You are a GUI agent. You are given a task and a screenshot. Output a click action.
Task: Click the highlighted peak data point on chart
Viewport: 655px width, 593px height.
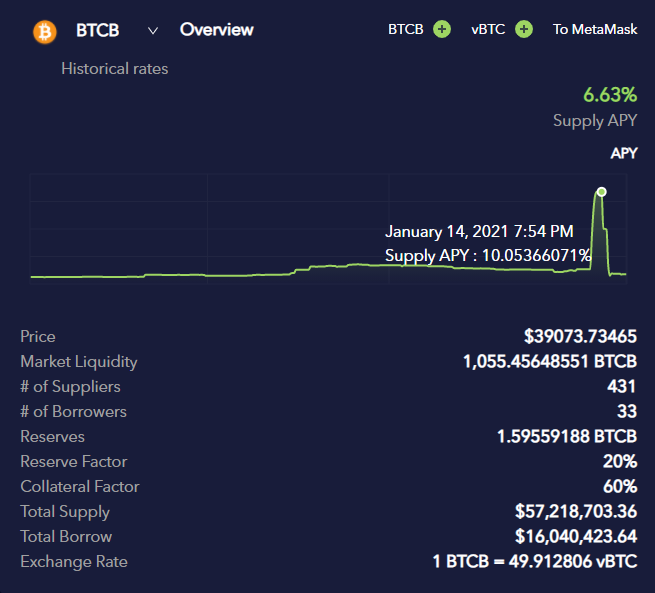[x=602, y=192]
